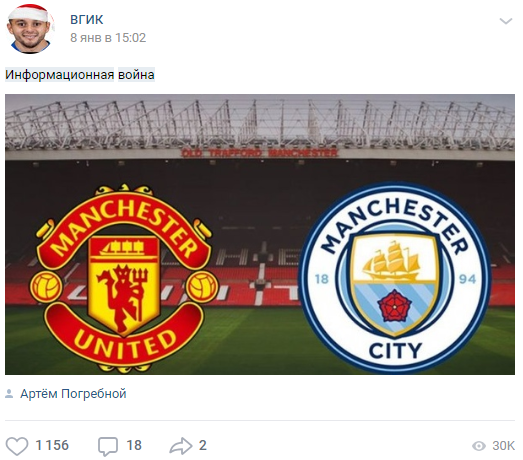Screen dimensions: 523x460
Task: Open author Артём Погребной's profile
Action: point(73,394)
